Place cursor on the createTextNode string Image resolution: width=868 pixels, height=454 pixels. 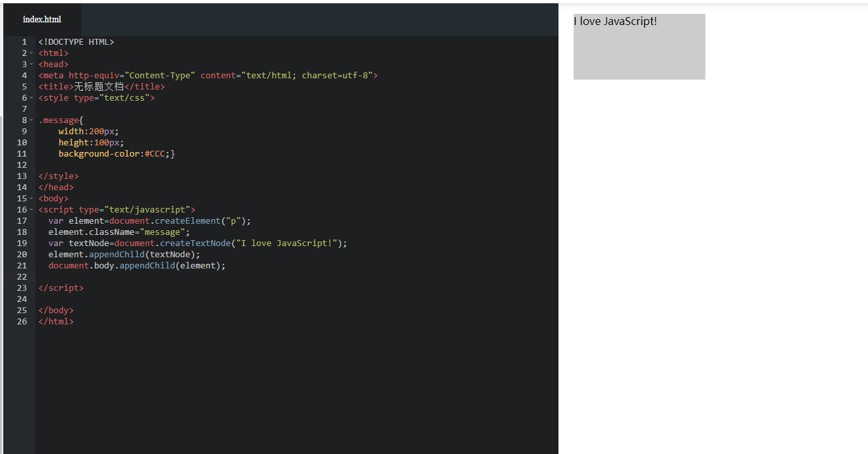tap(290, 243)
